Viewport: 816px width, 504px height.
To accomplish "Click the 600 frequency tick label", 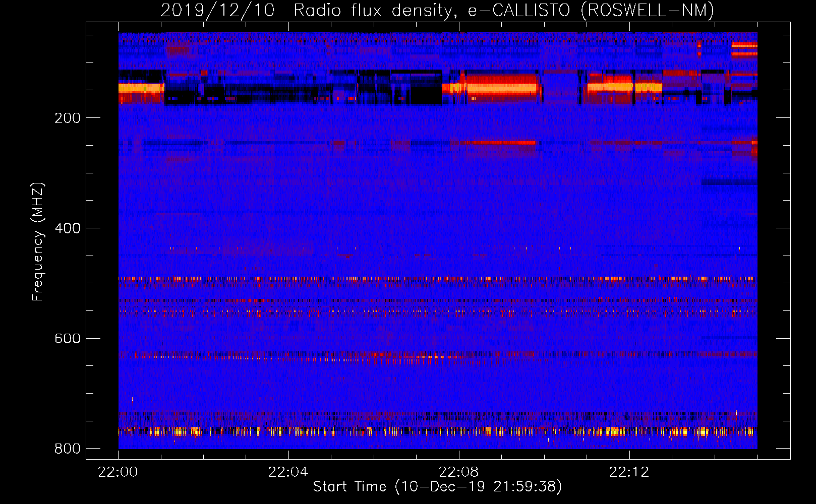I will (68, 338).
